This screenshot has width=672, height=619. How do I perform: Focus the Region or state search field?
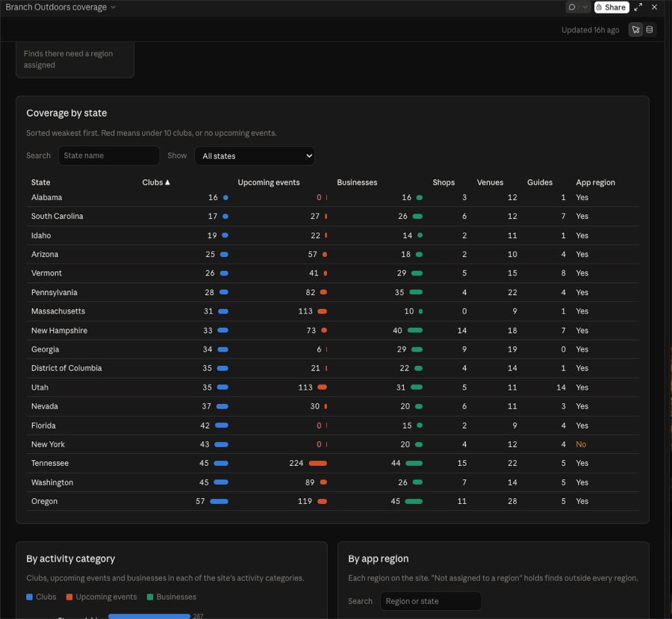pos(431,601)
